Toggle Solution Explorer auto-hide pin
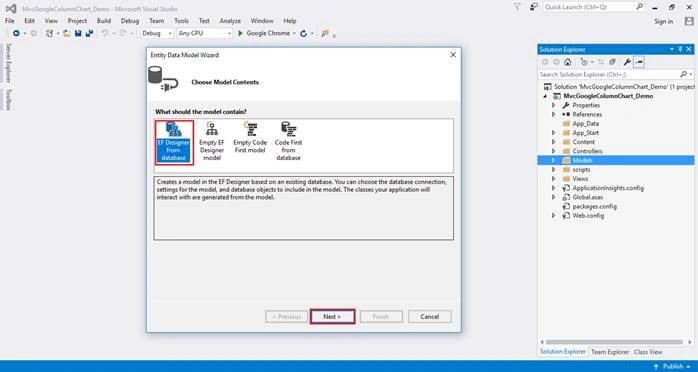 (x=680, y=49)
